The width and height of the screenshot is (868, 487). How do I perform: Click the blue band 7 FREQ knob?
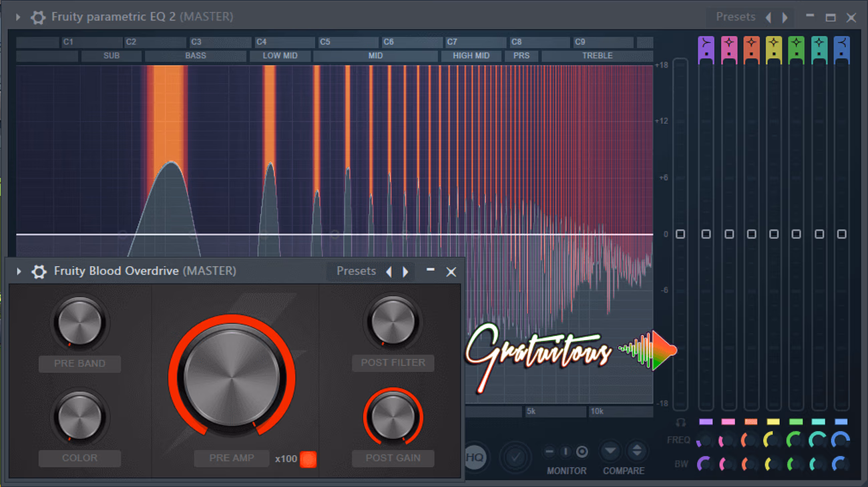841,440
